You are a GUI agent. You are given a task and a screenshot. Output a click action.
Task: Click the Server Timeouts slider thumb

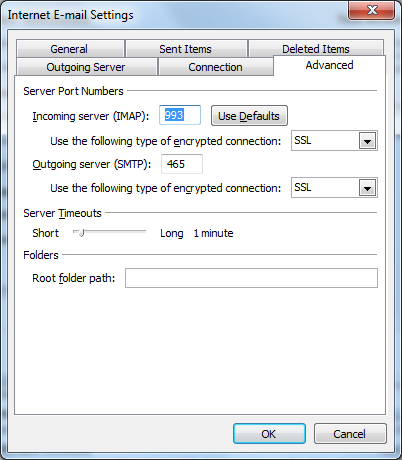pos(80,233)
